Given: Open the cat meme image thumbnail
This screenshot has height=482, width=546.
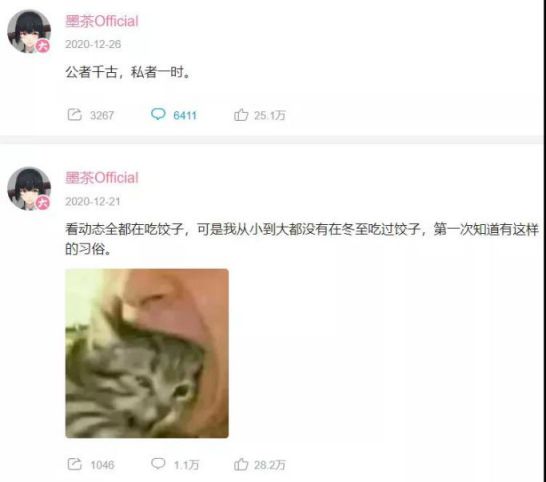Looking at the screenshot, I should tap(147, 353).
